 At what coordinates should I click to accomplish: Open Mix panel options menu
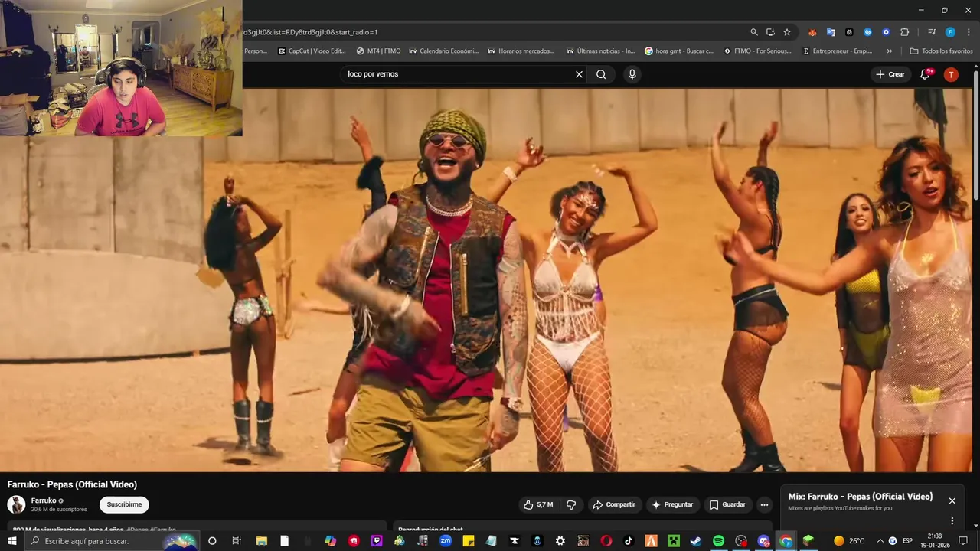point(952,520)
